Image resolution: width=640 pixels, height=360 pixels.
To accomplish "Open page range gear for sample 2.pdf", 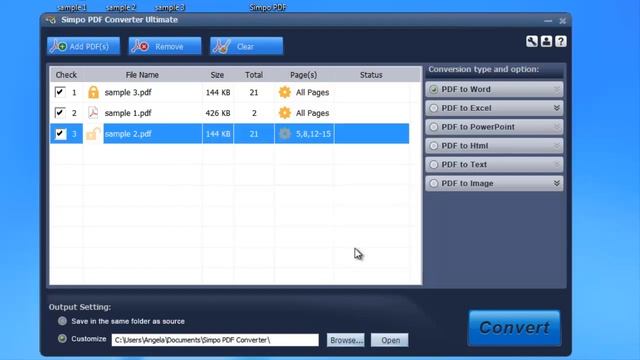I will (284, 133).
